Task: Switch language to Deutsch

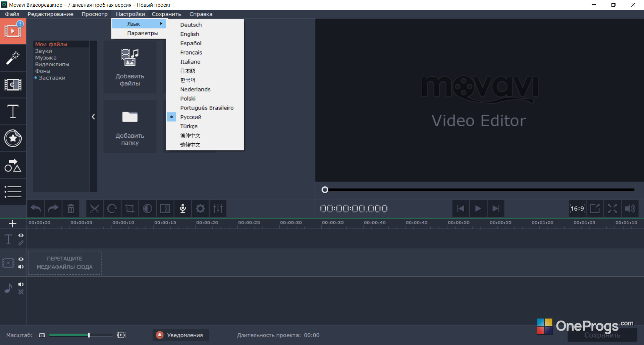Action: (205, 25)
